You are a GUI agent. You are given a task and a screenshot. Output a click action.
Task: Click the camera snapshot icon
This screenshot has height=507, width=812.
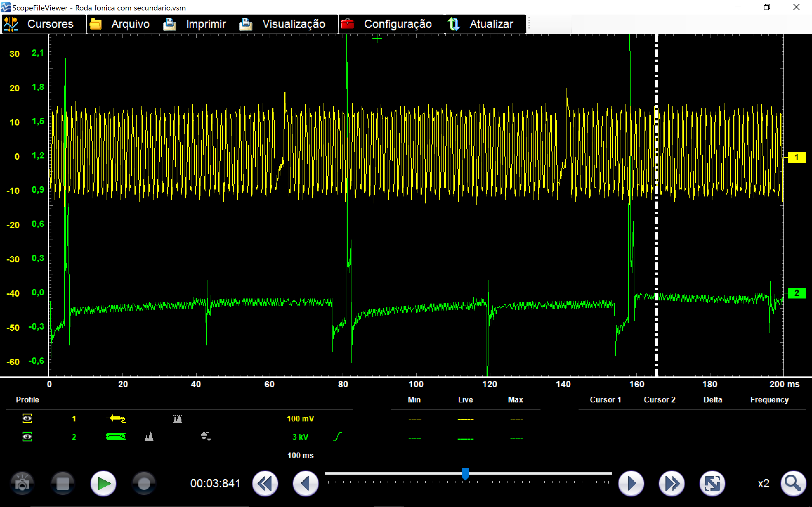pyautogui.click(x=22, y=483)
